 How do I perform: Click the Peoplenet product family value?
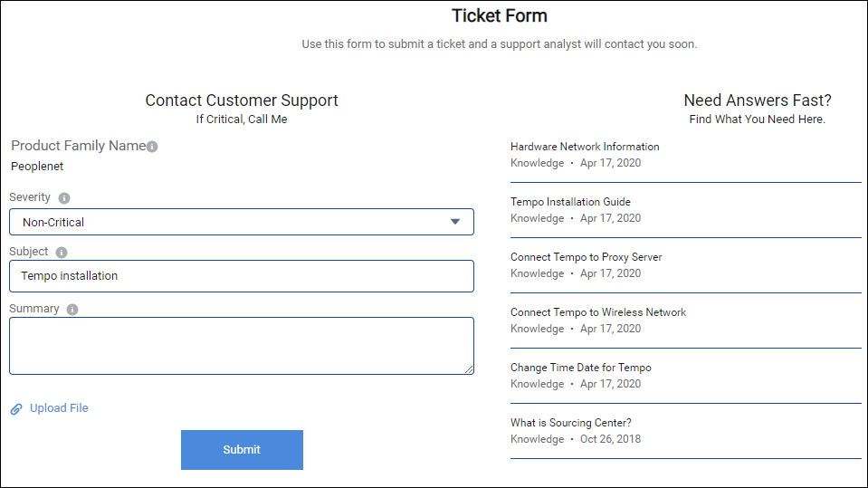click(37, 167)
